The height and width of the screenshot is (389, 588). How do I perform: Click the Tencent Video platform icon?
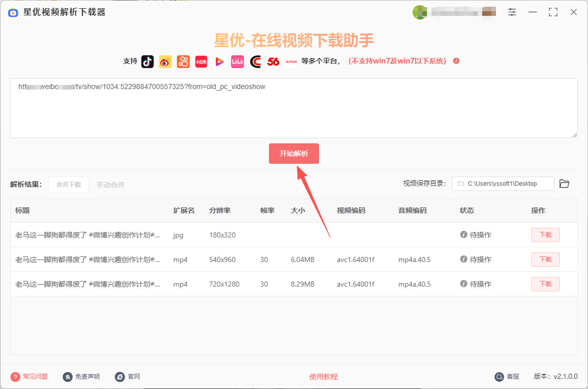(x=219, y=61)
